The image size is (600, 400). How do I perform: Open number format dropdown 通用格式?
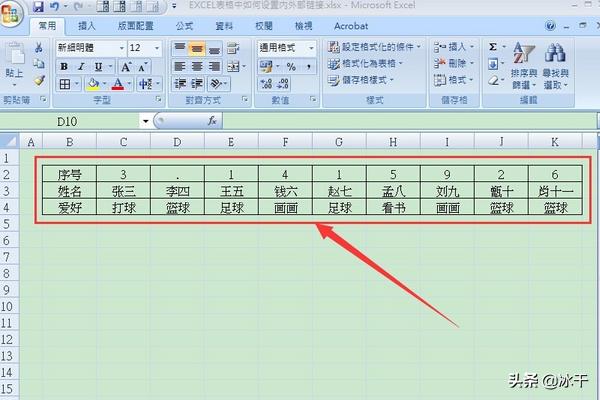pyautogui.click(x=311, y=48)
